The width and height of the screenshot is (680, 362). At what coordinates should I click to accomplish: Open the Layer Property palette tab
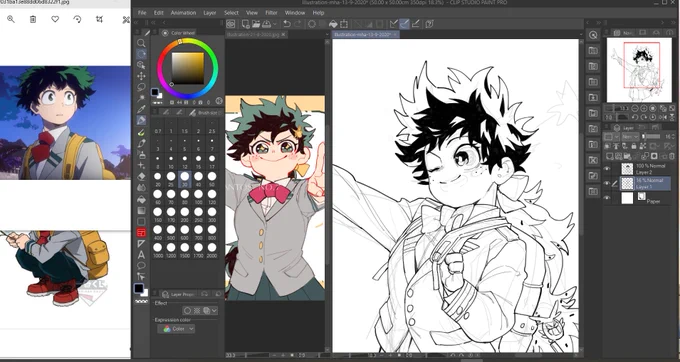tap(177, 294)
